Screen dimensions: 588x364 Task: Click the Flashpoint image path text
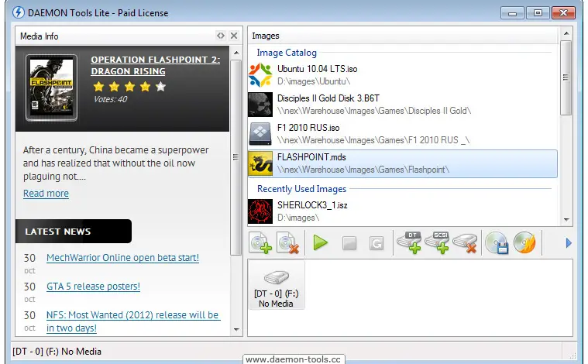(363, 170)
